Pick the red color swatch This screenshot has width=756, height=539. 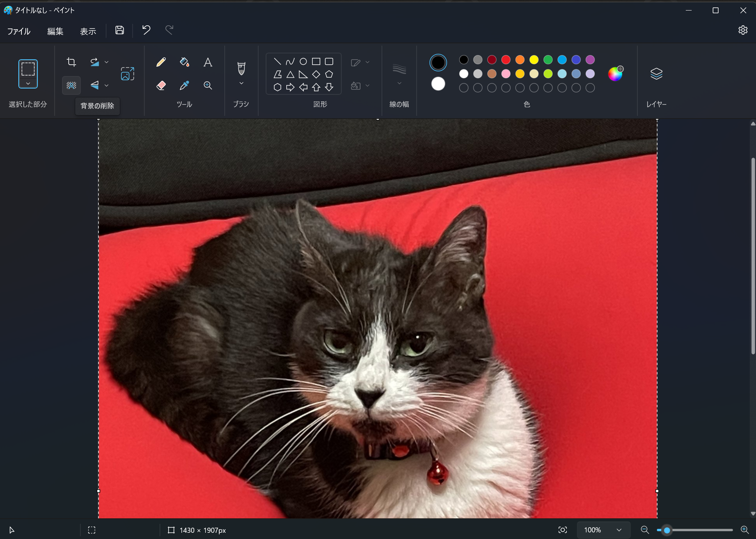coord(506,60)
